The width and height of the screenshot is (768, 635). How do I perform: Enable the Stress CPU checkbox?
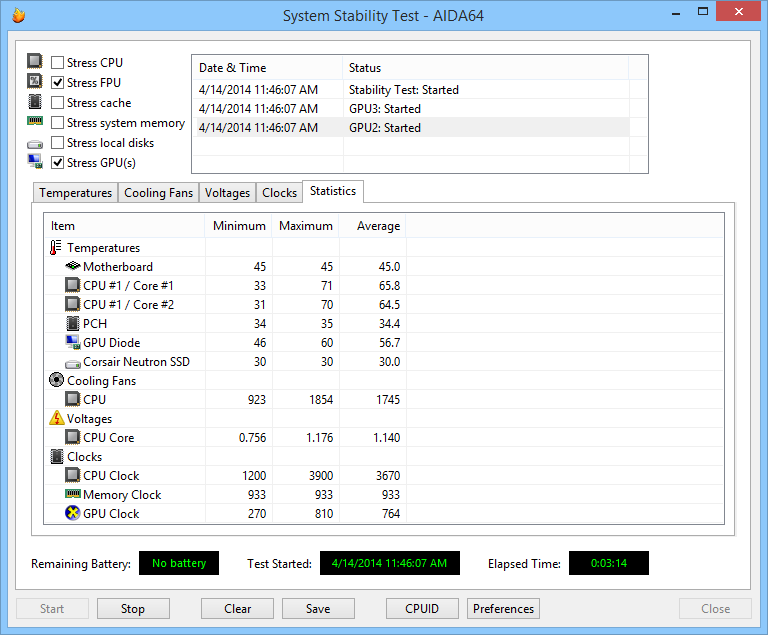click(x=58, y=63)
